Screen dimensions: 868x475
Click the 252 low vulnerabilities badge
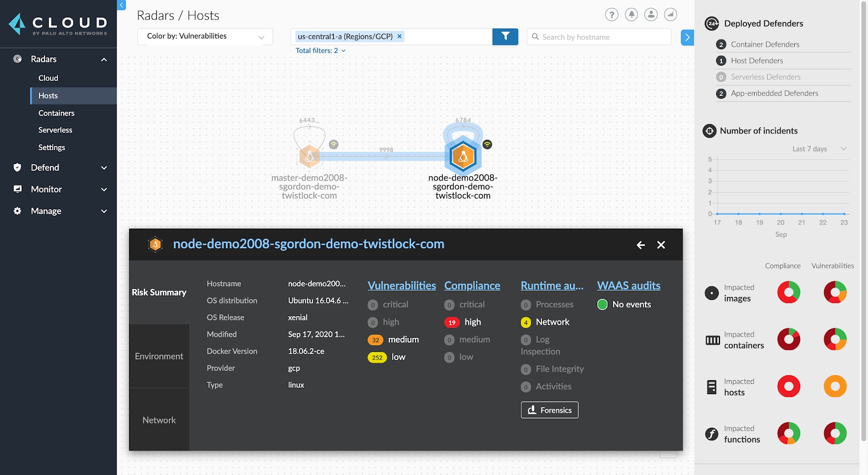click(377, 357)
